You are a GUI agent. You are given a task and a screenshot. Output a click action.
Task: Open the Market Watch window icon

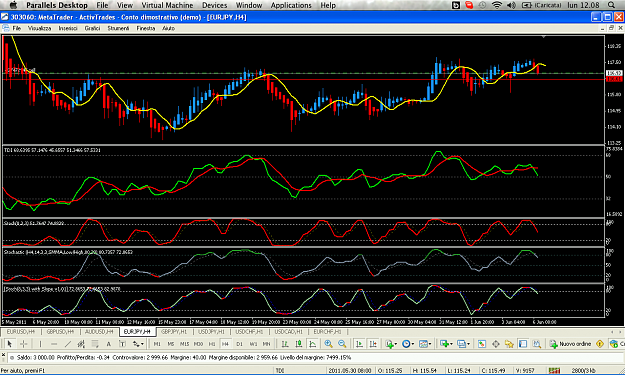point(482,344)
